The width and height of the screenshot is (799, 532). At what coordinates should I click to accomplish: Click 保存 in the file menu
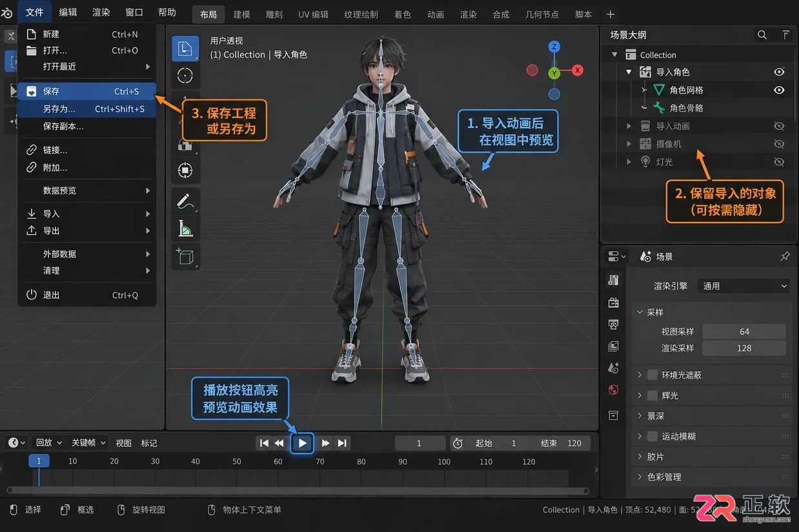tap(87, 92)
